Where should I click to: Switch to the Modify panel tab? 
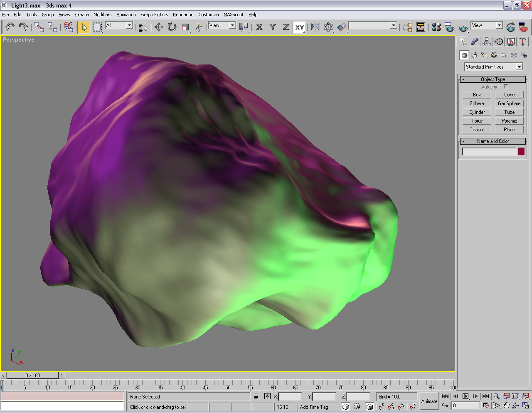click(475, 42)
